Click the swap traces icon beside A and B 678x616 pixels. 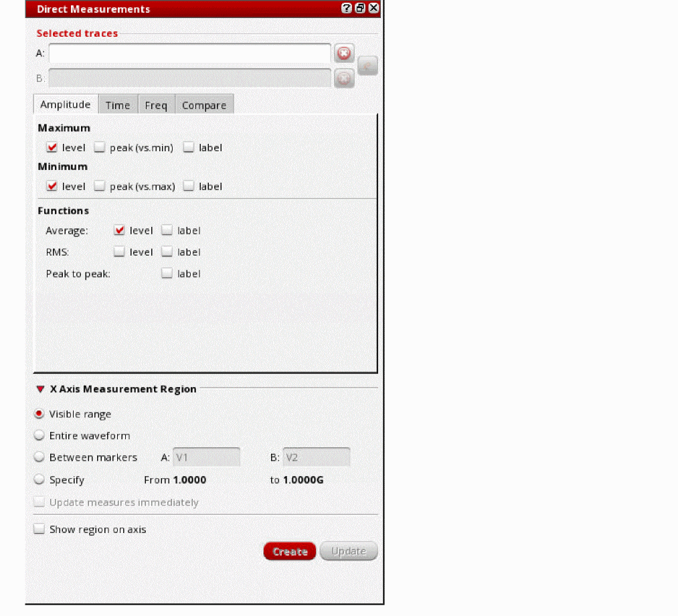(x=367, y=66)
